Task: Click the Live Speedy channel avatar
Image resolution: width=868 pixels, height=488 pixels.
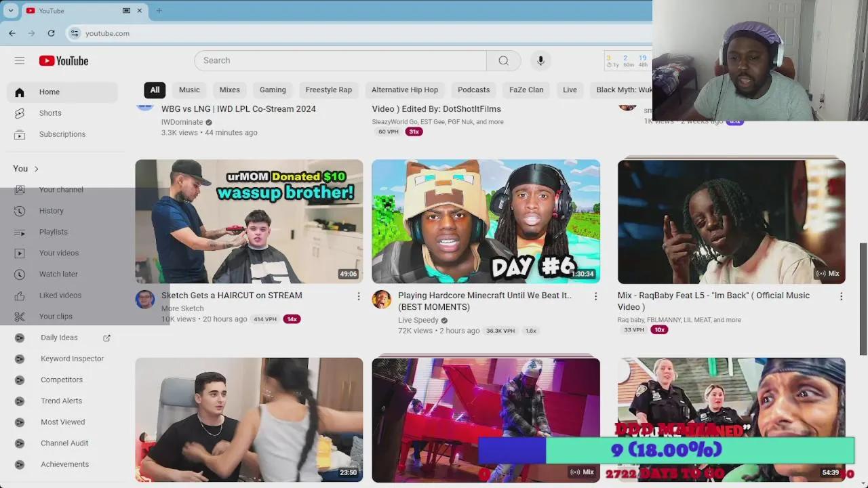Action: pos(382,300)
